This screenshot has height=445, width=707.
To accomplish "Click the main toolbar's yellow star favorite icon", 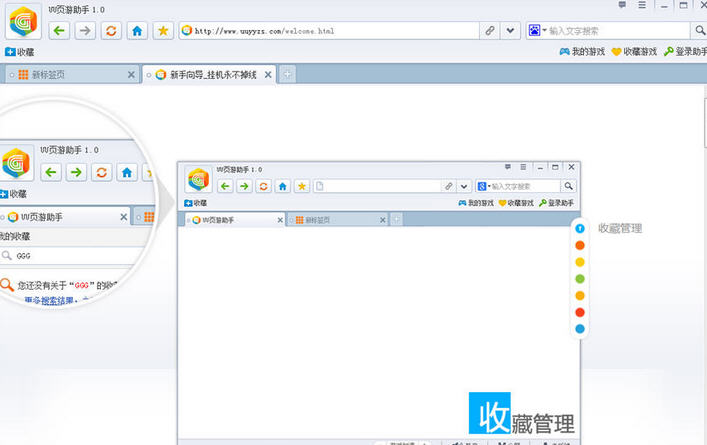I will (x=163, y=31).
